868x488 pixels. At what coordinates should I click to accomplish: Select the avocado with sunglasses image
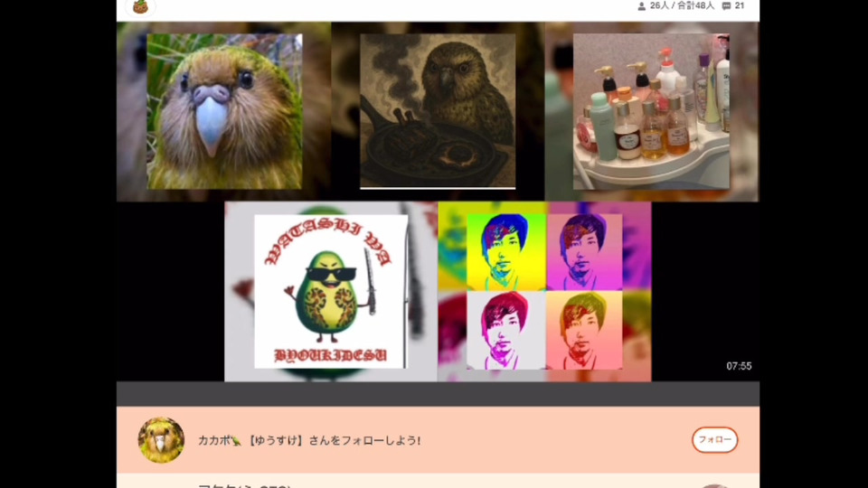(x=331, y=292)
